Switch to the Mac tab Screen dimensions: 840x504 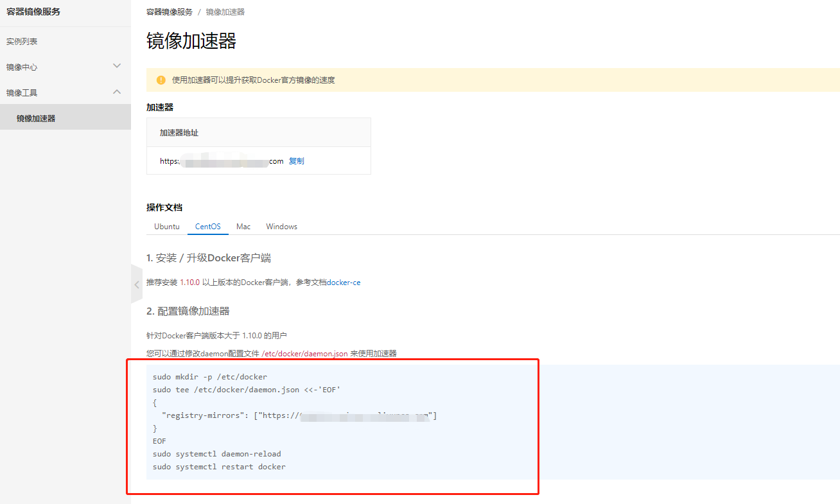pyautogui.click(x=243, y=226)
